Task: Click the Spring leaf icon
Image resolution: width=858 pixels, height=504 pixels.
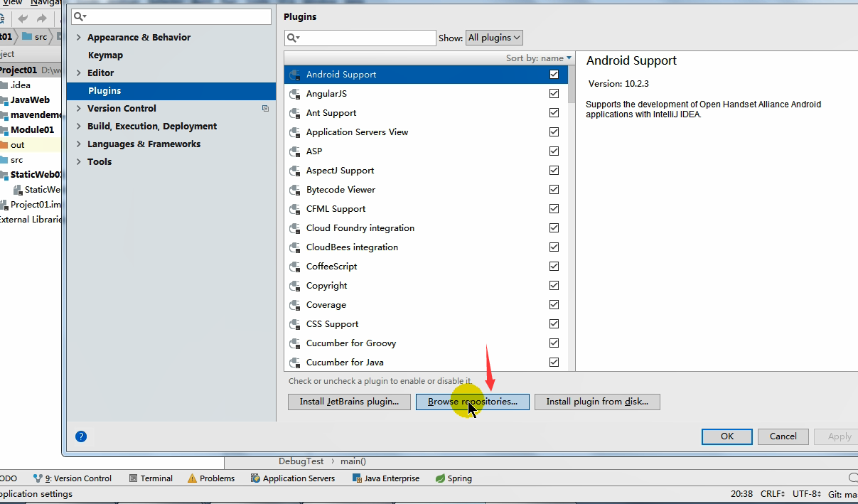Action: click(440, 478)
